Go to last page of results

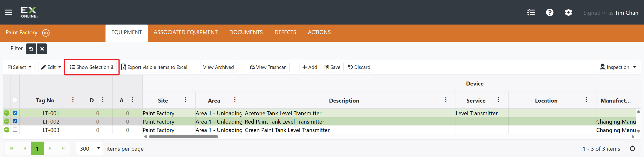click(x=63, y=148)
